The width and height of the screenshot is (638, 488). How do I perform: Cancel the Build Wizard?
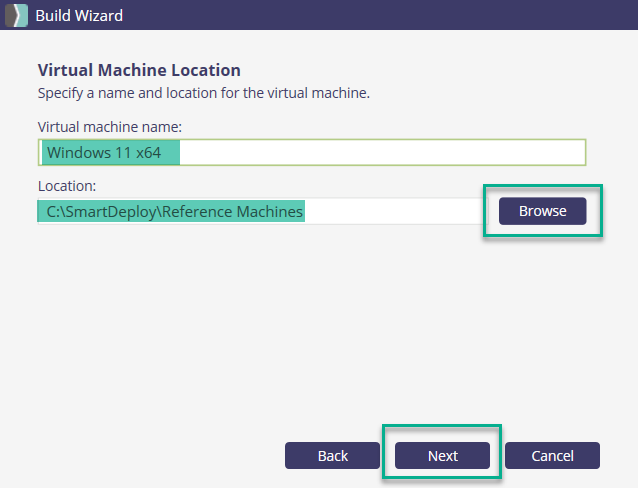click(552, 456)
